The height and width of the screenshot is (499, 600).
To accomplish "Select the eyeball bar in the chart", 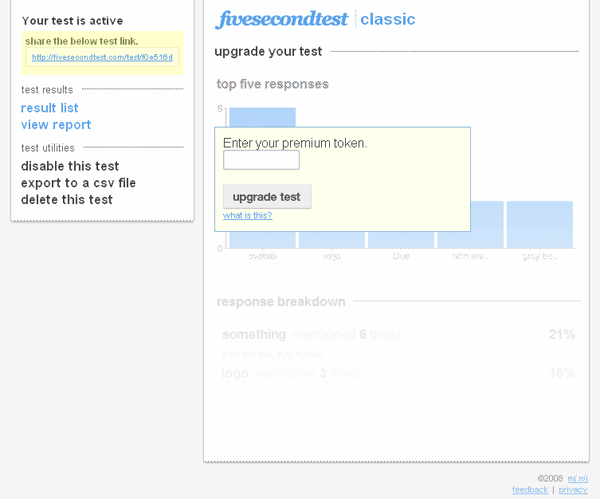I will point(262,117).
